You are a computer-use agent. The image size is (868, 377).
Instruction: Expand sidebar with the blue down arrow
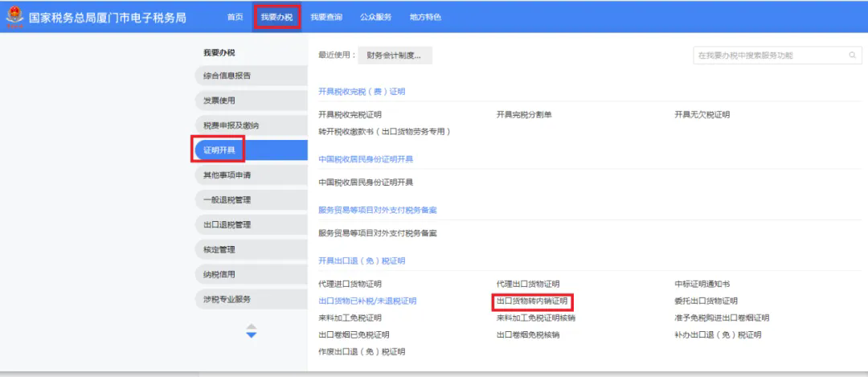(252, 335)
